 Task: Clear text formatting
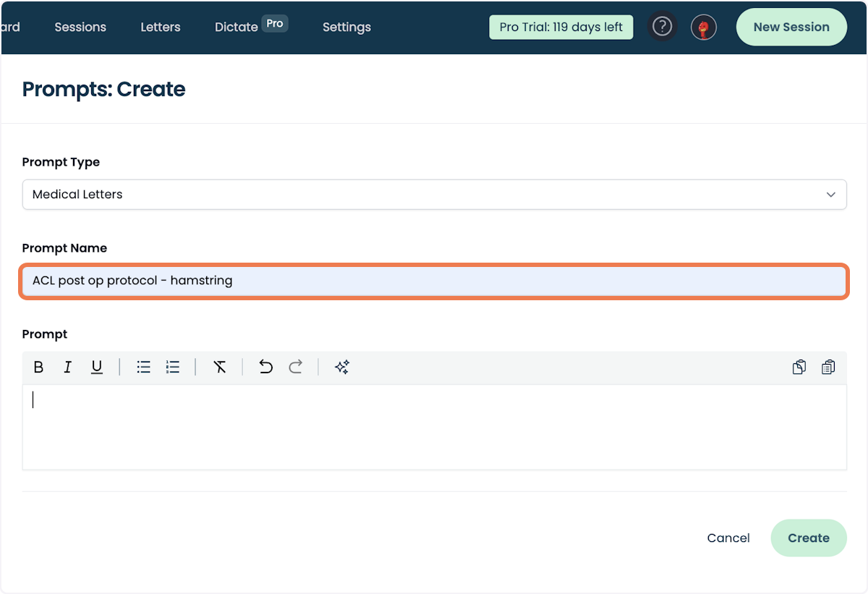click(220, 367)
